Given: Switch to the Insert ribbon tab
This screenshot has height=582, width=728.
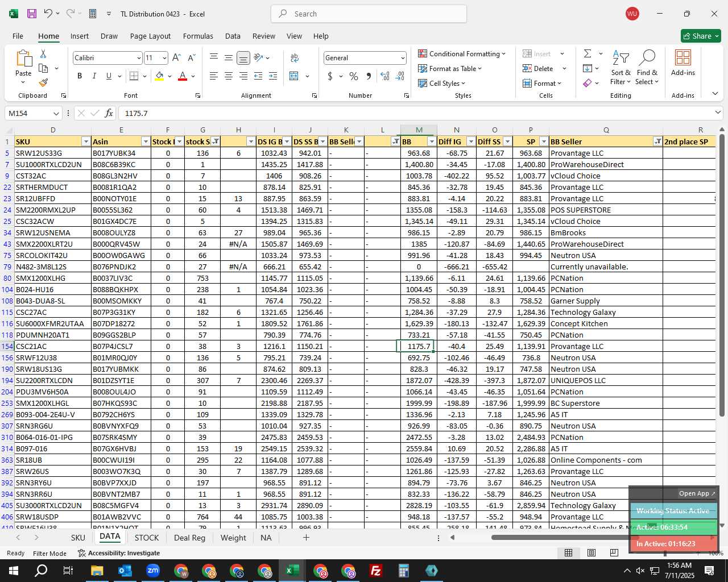Looking at the screenshot, I should pos(80,36).
